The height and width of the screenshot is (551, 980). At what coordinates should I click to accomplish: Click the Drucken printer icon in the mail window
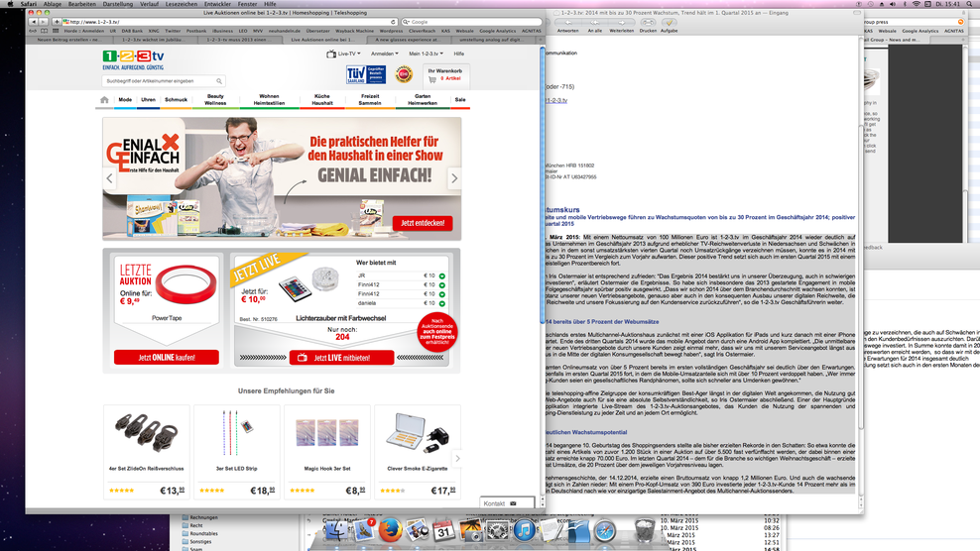coord(648,23)
